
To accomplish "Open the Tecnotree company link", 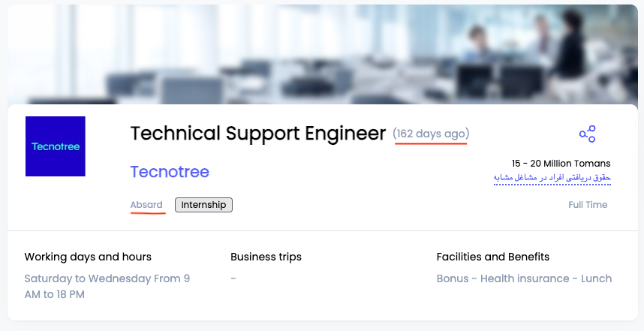I will click(x=170, y=172).
